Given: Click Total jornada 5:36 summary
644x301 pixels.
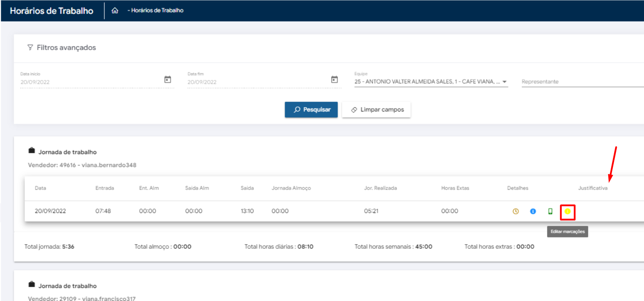Looking at the screenshot, I should [x=50, y=247].
